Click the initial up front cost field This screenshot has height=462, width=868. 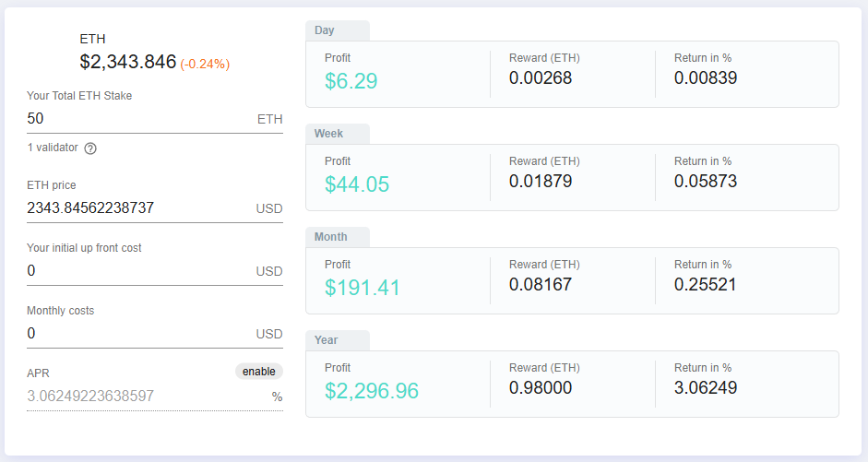(x=138, y=271)
